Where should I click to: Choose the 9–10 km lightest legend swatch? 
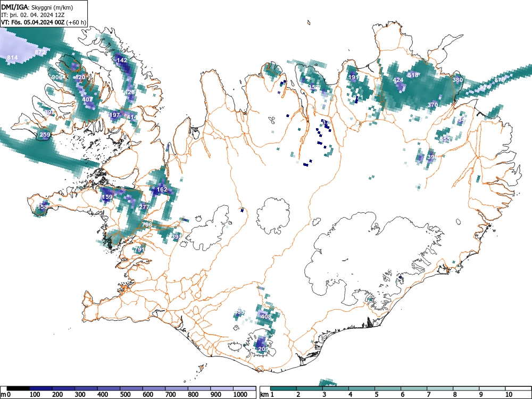[492, 388]
